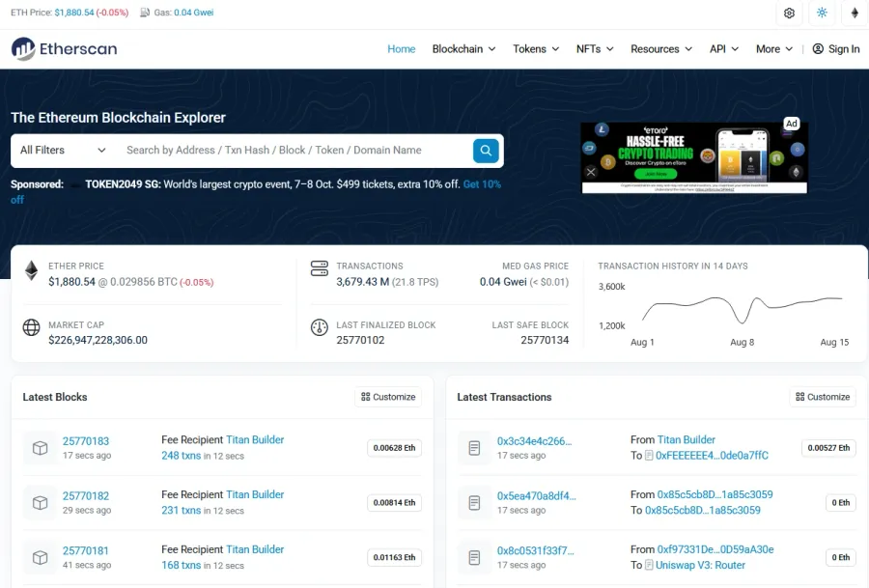The image size is (869, 588).
Task: Click the gas pump icon
Action: (x=145, y=13)
